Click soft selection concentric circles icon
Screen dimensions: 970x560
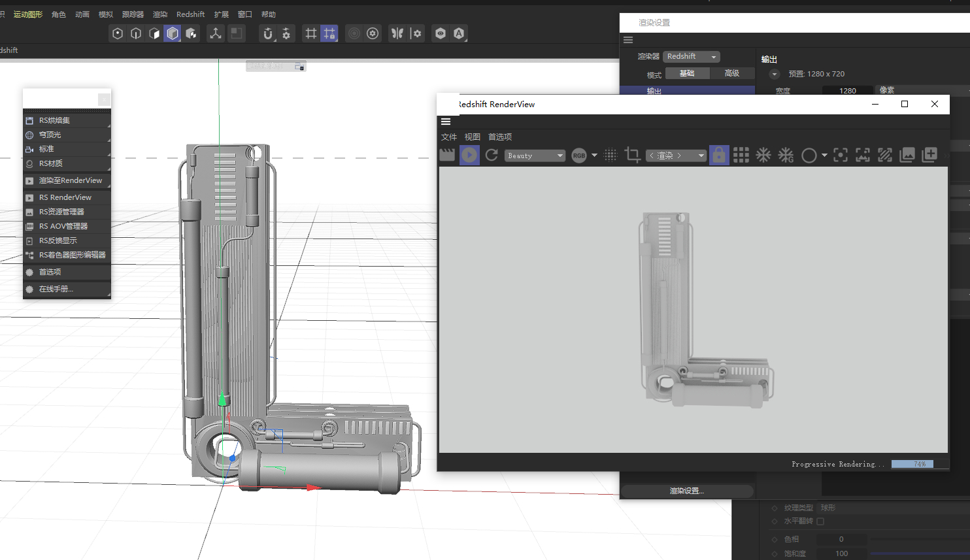click(354, 33)
